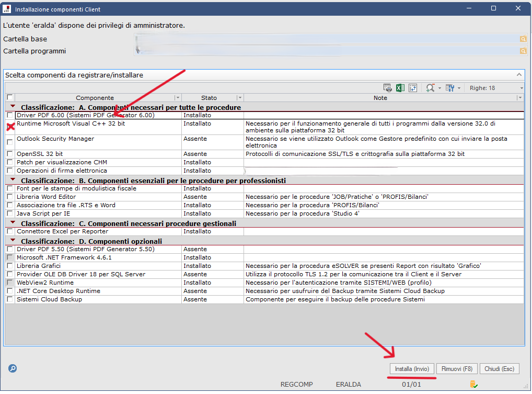Viewport: 532px width, 394px height.
Task: Open the Note column filter dropdown
Action: pyautogui.click(x=519, y=98)
